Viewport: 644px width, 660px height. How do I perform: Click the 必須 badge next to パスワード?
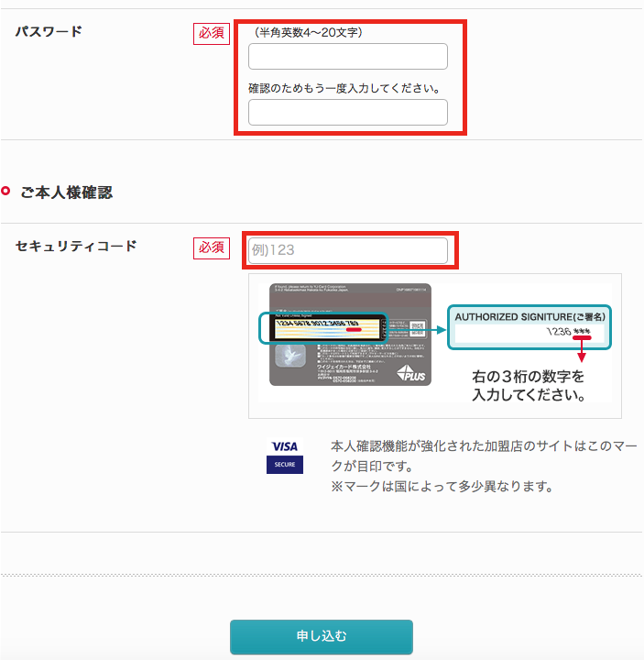[x=212, y=33]
